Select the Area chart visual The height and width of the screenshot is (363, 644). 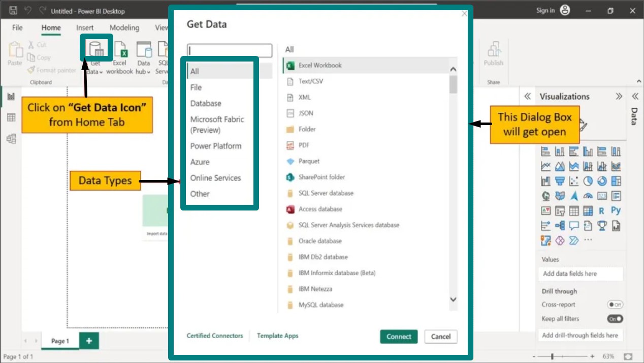[x=560, y=166]
